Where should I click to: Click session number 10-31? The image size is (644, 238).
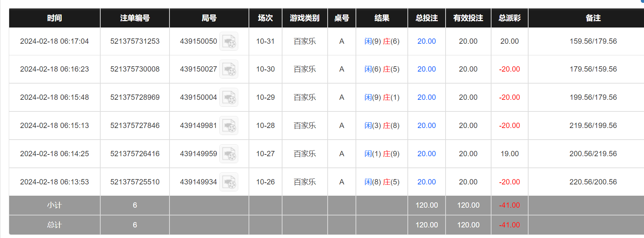266,41
